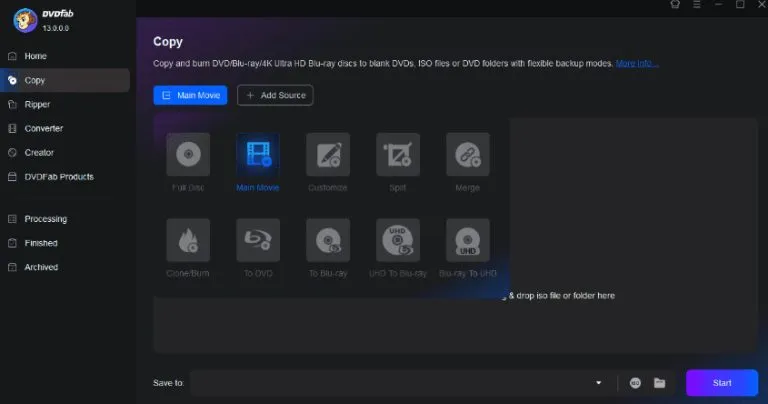This screenshot has height=404, width=768.
Task: Pick the Merge copy mode
Action: [x=468, y=155]
